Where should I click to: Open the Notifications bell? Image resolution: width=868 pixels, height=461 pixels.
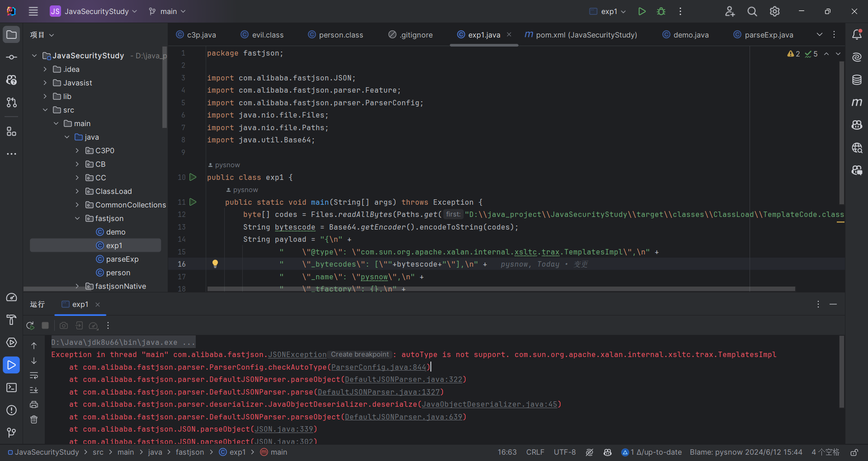tap(857, 34)
